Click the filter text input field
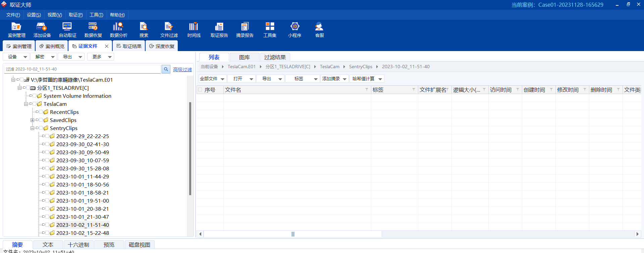This screenshot has height=253, width=644. pyautogui.click(x=83, y=69)
